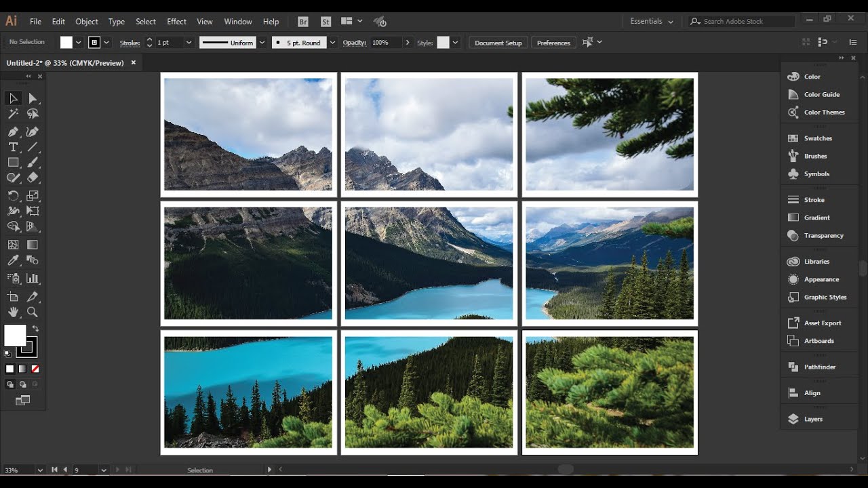Choose the Eraser tool
The width and height of the screenshot is (868, 488).
tap(33, 178)
